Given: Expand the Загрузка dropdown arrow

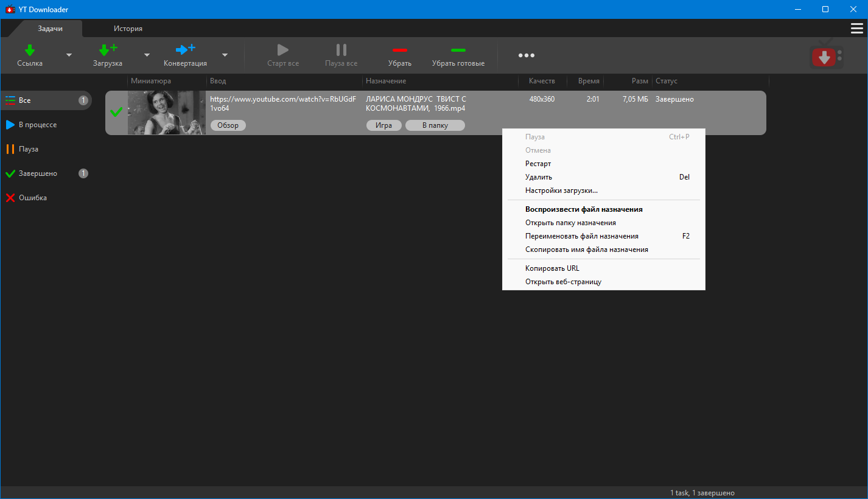Looking at the screenshot, I should coord(147,55).
